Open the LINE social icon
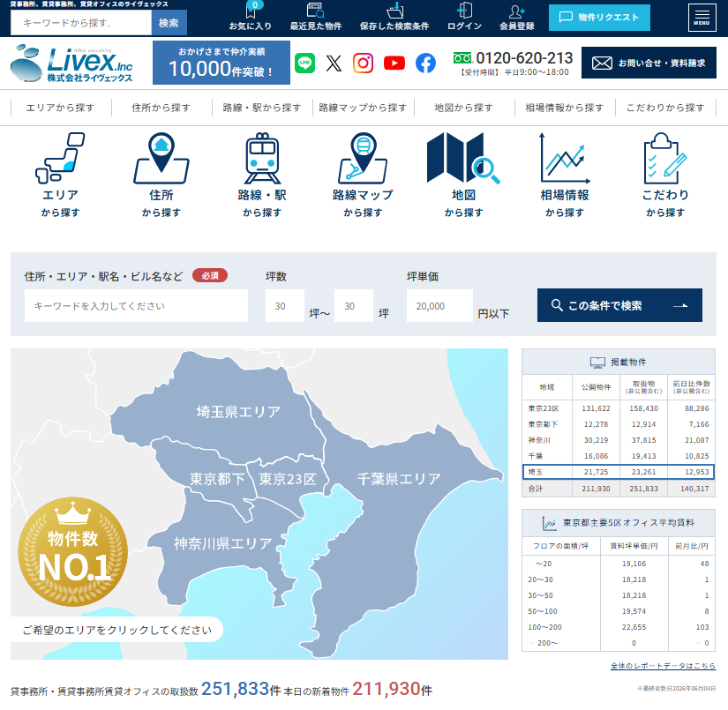 (x=305, y=63)
